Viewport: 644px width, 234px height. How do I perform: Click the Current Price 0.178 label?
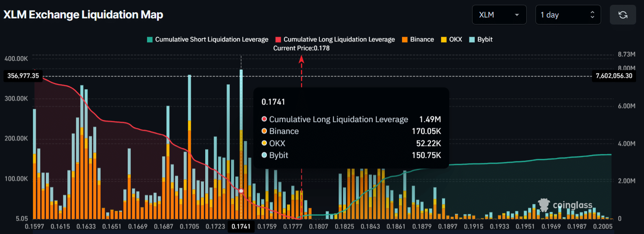(x=301, y=48)
